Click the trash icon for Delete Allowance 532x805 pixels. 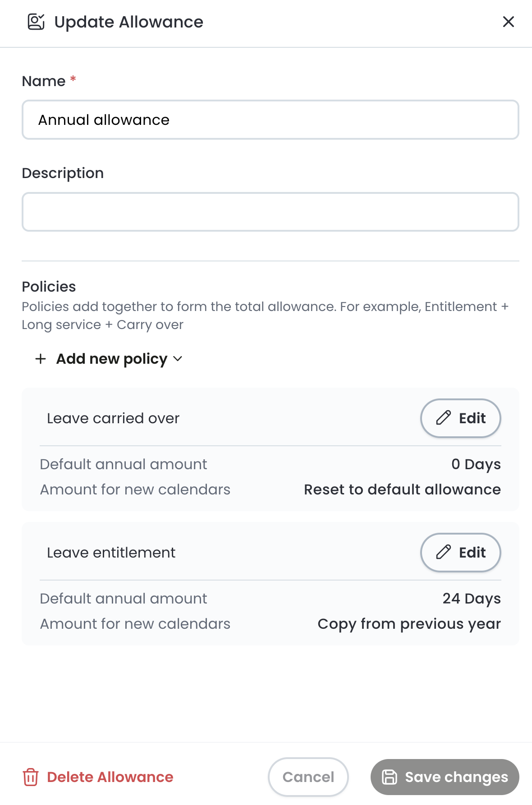coord(31,777)
